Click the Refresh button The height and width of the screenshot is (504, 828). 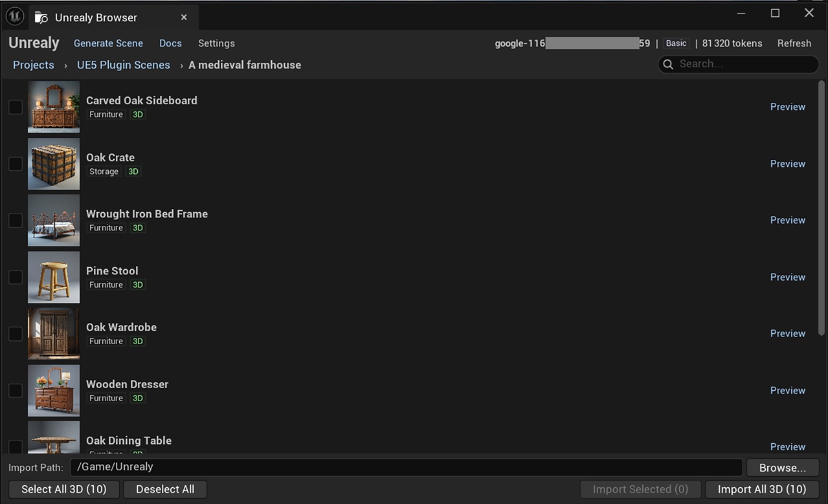pyautogui.click(x=794, y=43)
